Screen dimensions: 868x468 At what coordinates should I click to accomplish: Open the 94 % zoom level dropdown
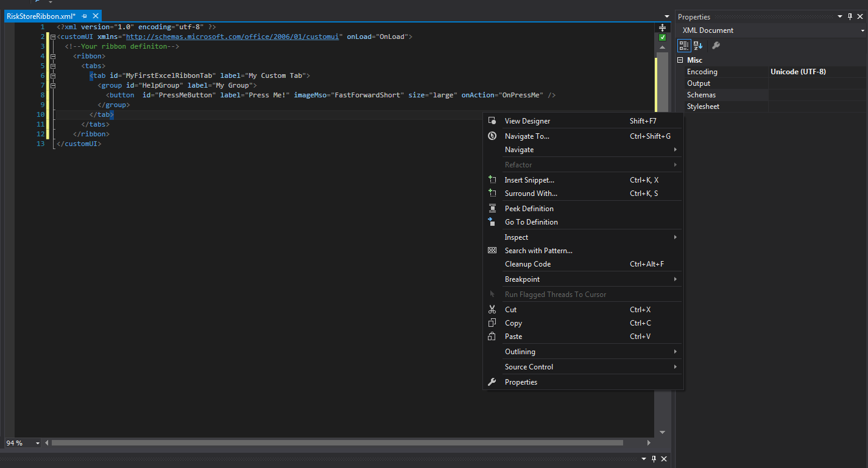pos(38,443)
